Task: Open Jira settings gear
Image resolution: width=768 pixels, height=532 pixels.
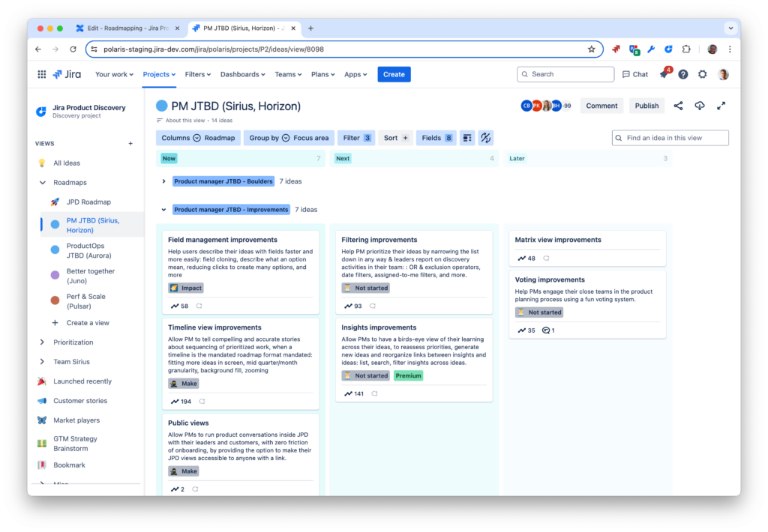Action: pos(702,74)
